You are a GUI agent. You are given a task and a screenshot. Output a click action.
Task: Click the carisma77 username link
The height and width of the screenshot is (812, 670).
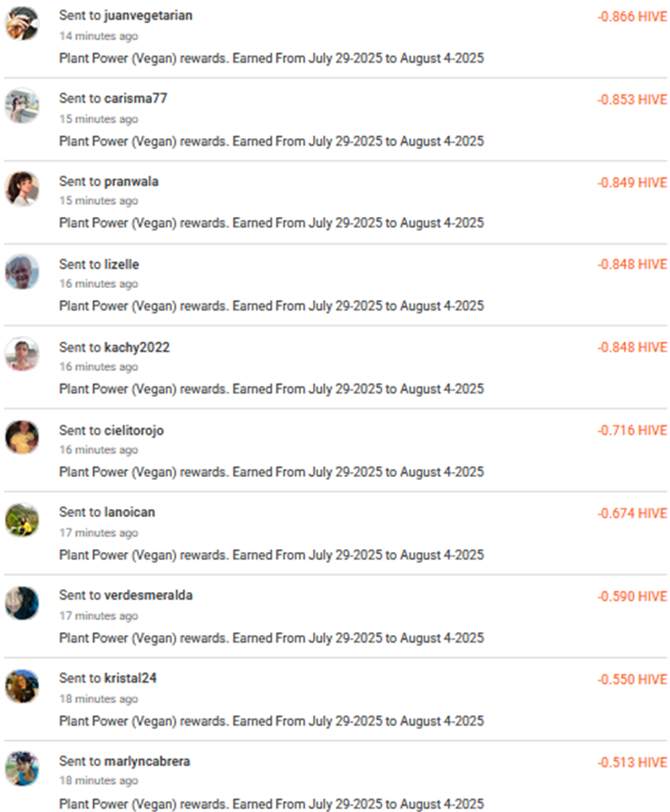(135, 98)
